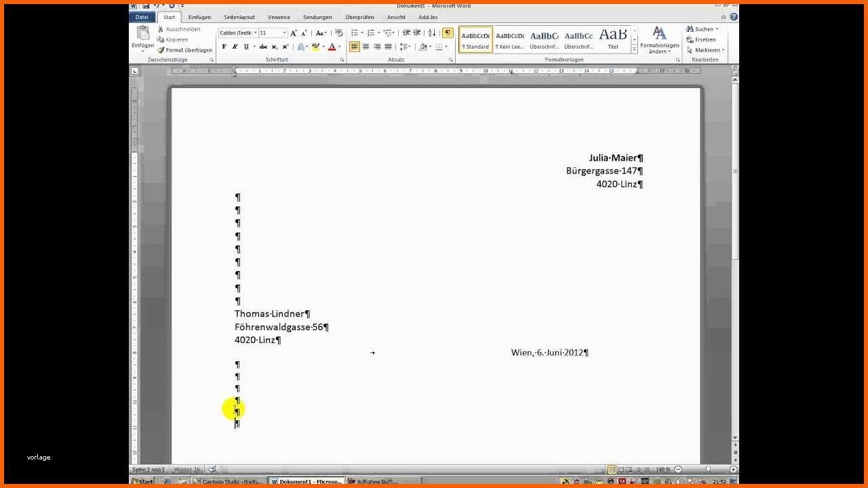Image resolution: width=868 pixels, height=488 pixels.
Task: Apply the Titel style
Action: (x=613, y=39)
